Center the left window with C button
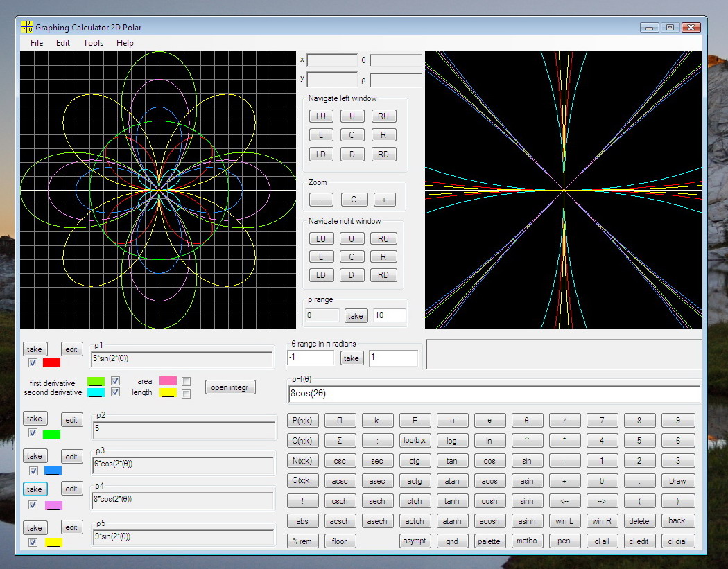Viewport: 728px width, 569px height. point(352,135)
